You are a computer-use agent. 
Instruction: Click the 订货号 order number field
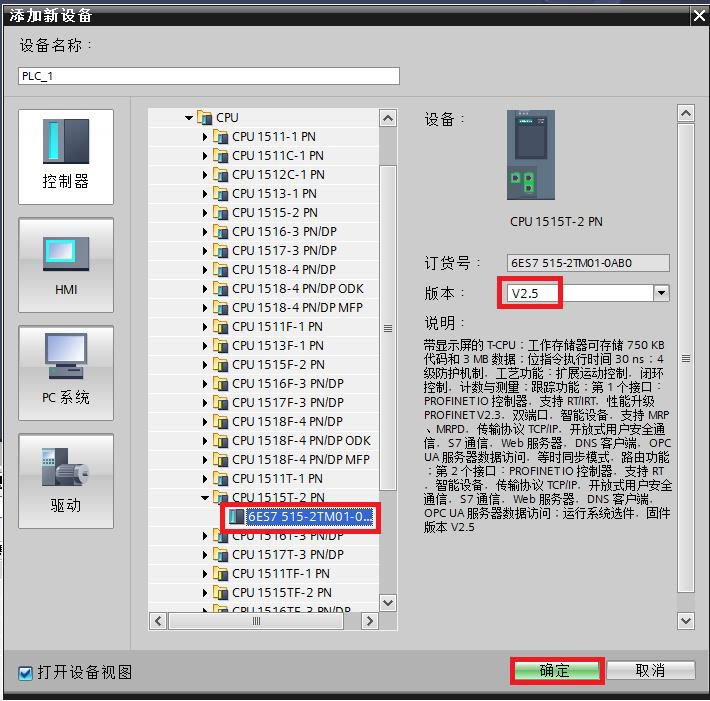pyautogui.click(x=588, y=263)
